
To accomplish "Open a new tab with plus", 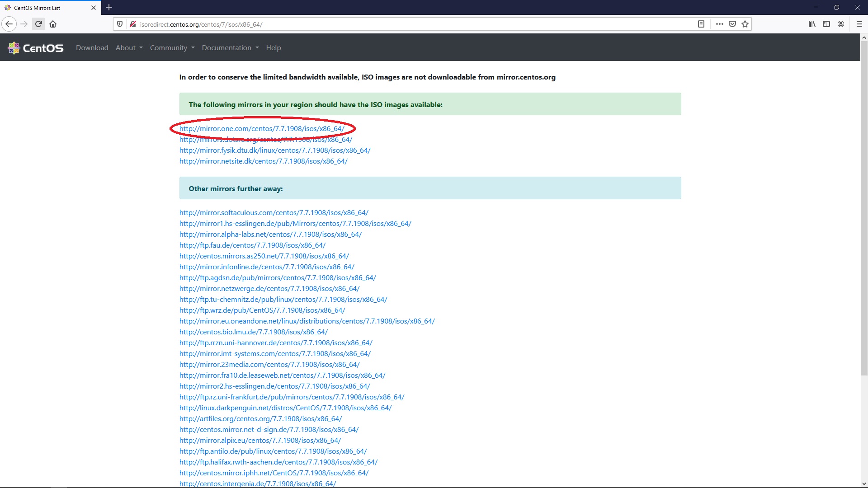I will tap(109, 8).
